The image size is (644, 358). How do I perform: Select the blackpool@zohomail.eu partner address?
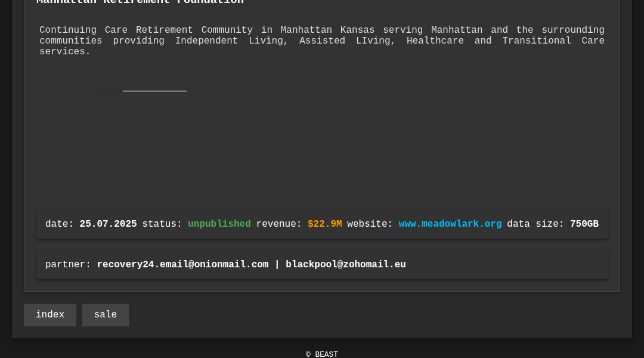tap(346, 264)
